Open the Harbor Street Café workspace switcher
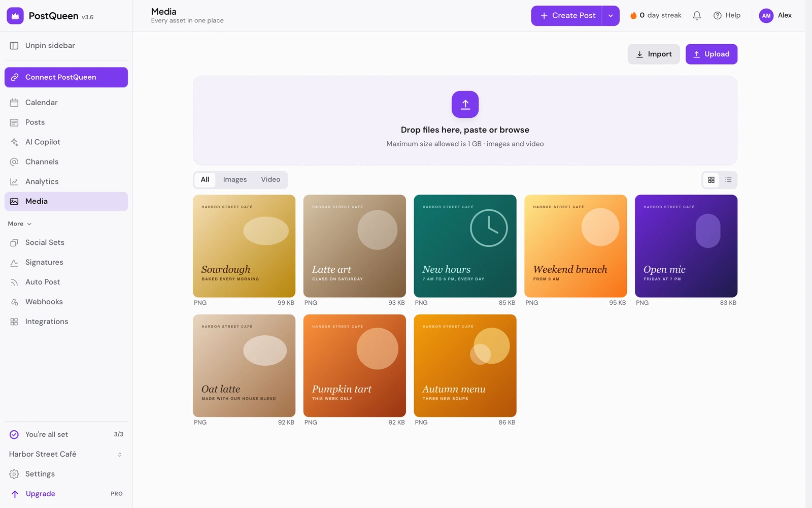Viewport: 812px width, 508px height. pos(66,454)
